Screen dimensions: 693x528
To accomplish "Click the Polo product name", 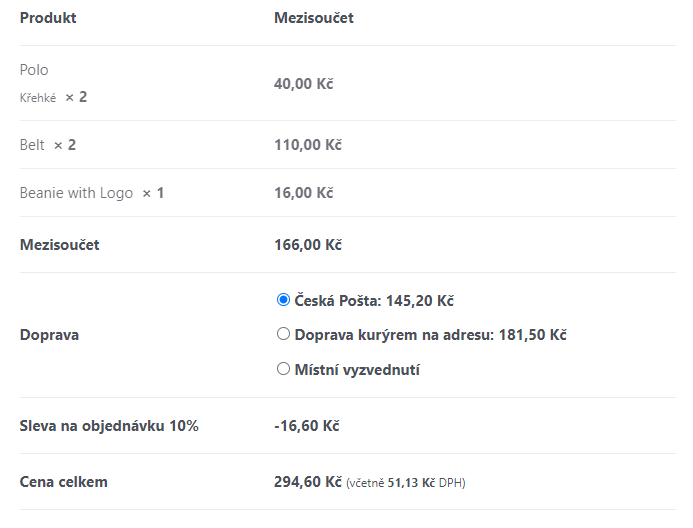I will [x=34, y=70].
